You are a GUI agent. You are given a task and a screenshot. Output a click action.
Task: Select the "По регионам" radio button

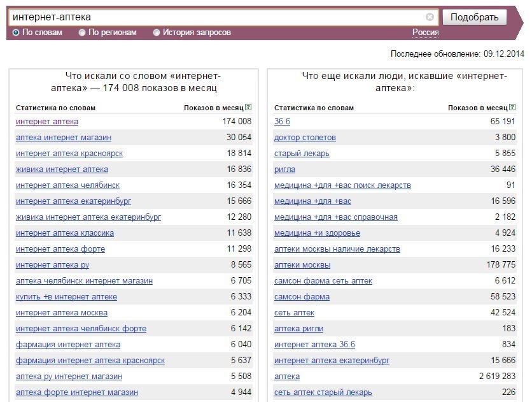(81, 32)
